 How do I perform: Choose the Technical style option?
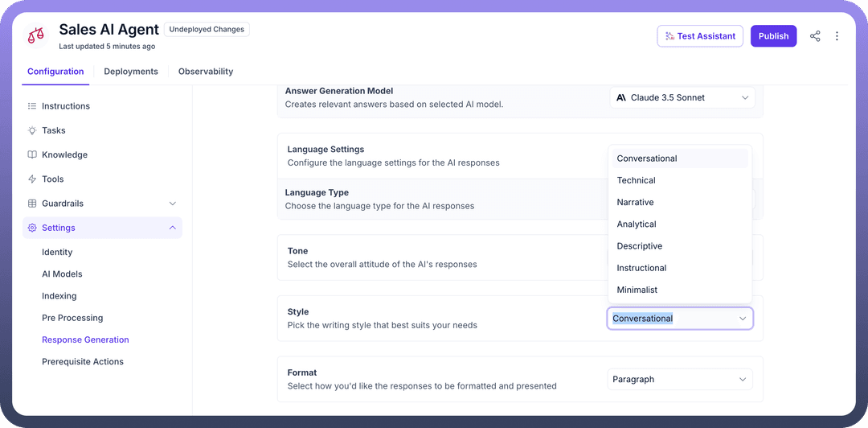point(637,180)
